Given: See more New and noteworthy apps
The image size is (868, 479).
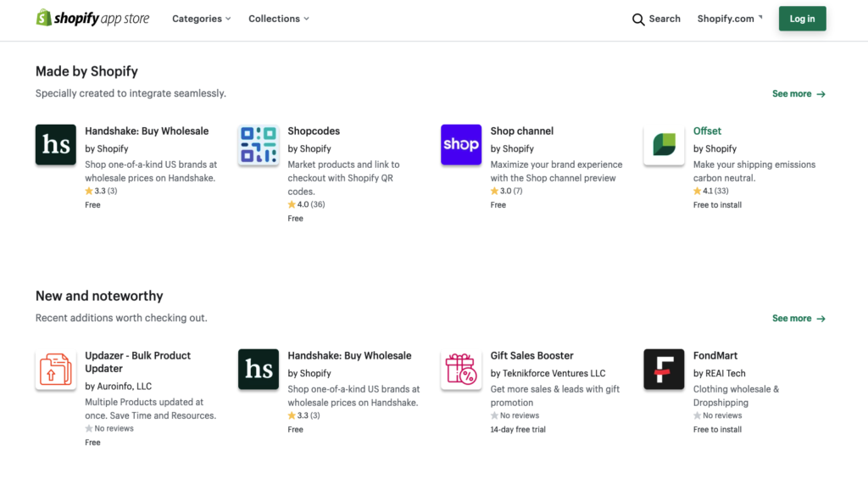Looking at the screenshot, I should click(x=798, y=319).
